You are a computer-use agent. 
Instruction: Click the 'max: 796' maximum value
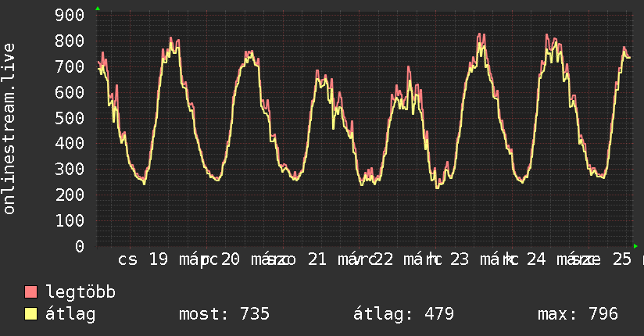(578, 314)
